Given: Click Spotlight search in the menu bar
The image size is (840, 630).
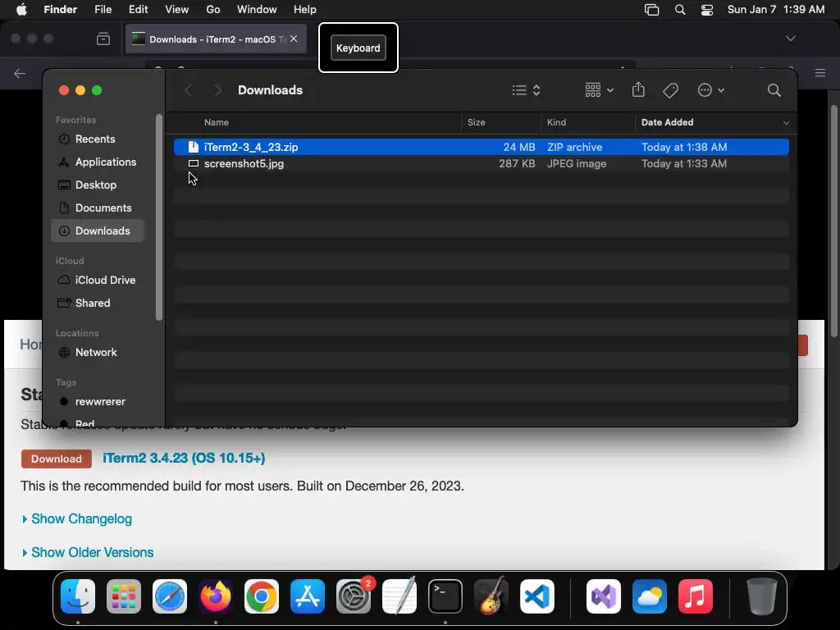Looking at the screenshot, I should 680,10.
